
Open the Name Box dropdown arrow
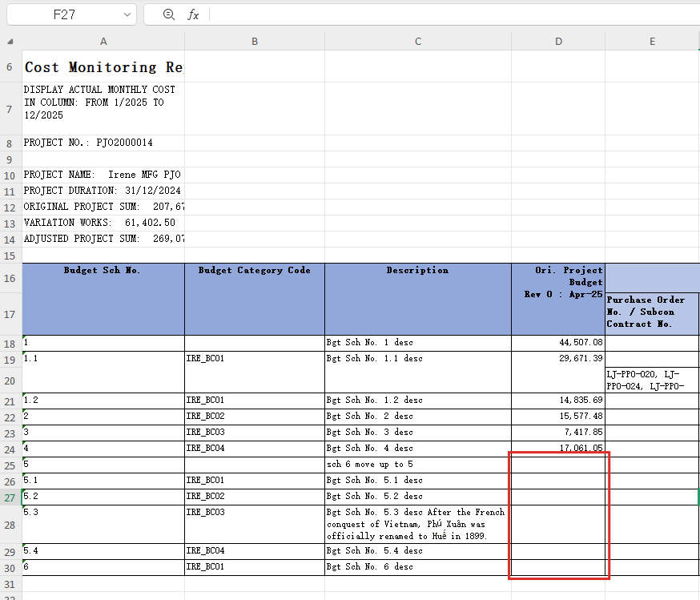click(x=127, y=14)
